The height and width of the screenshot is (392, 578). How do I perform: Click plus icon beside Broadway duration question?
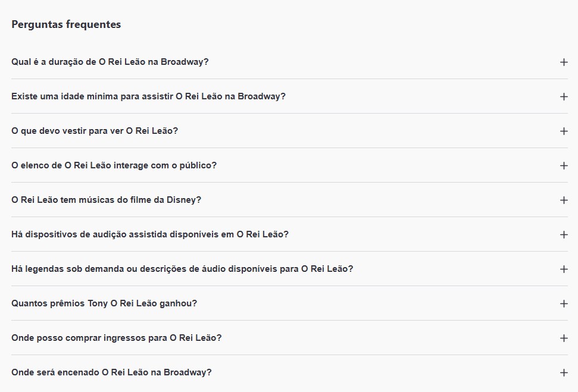coord(564,62)
